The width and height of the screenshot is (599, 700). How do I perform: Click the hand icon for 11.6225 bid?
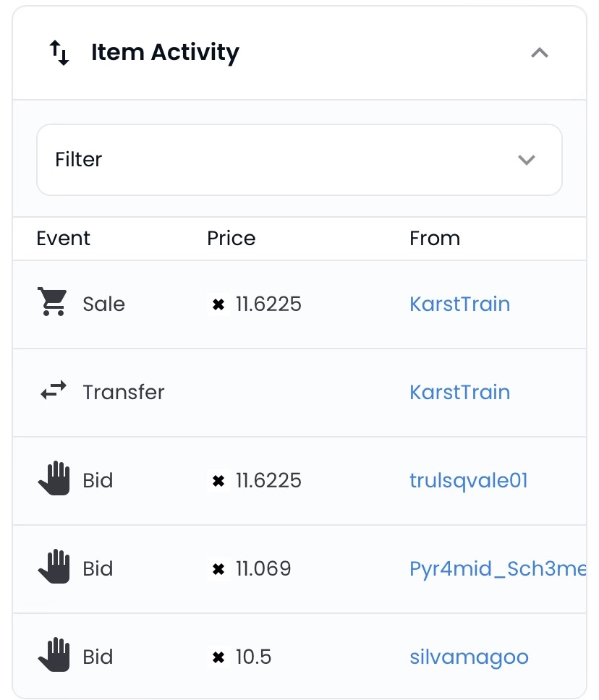pos(54,478)
